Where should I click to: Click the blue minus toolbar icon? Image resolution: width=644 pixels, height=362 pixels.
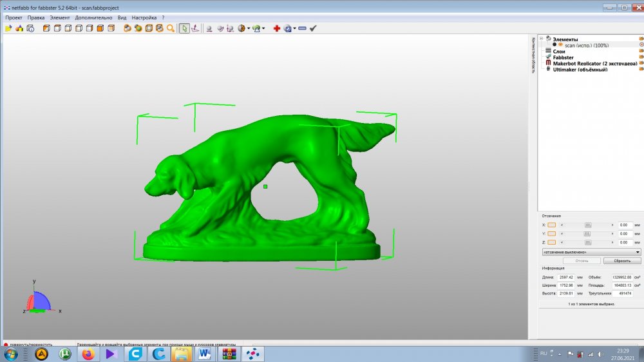[302, 28]
